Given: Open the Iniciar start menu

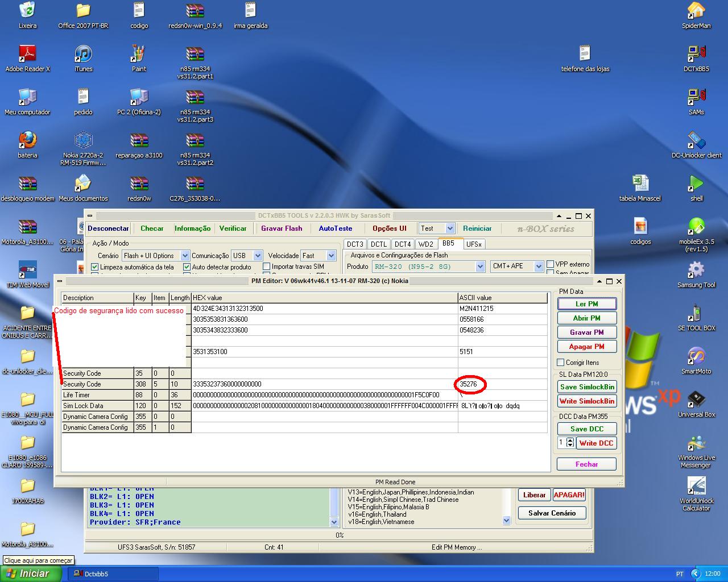Looking at the screenshot, I should [30, 573].
